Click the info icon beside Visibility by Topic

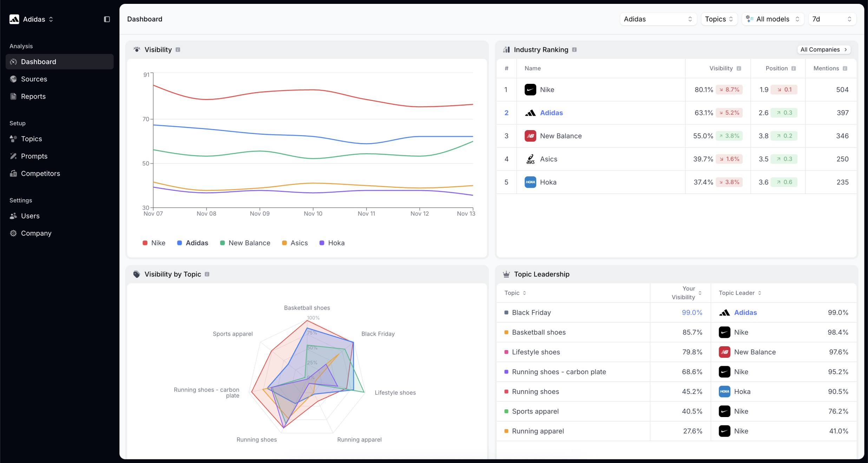click(207, 274)
